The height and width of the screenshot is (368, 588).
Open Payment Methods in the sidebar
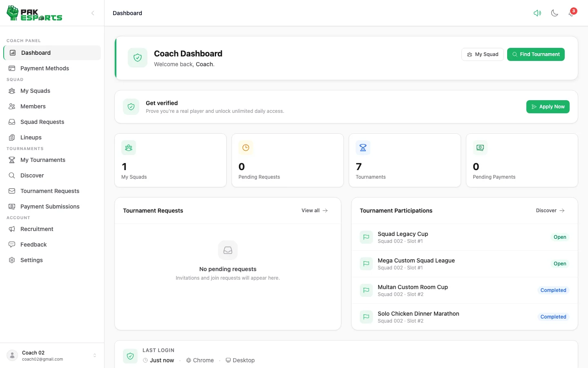(x=52, y=68)
